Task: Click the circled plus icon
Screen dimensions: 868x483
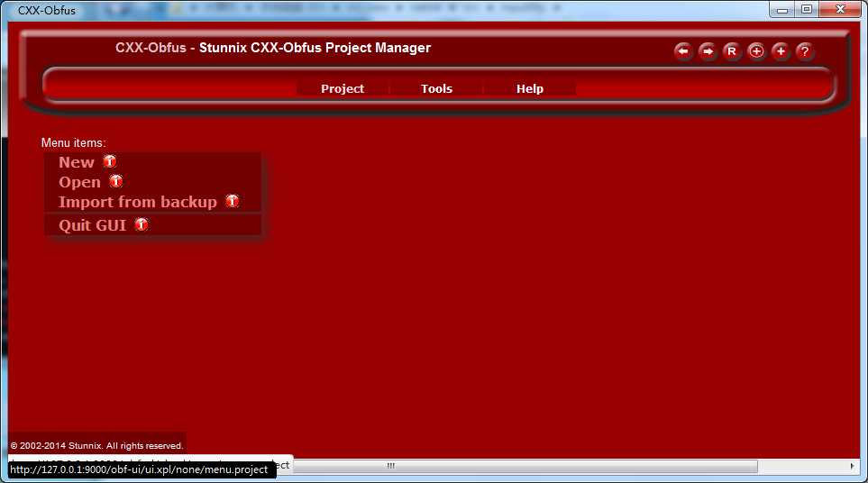Action: click(x=756, y=51)
